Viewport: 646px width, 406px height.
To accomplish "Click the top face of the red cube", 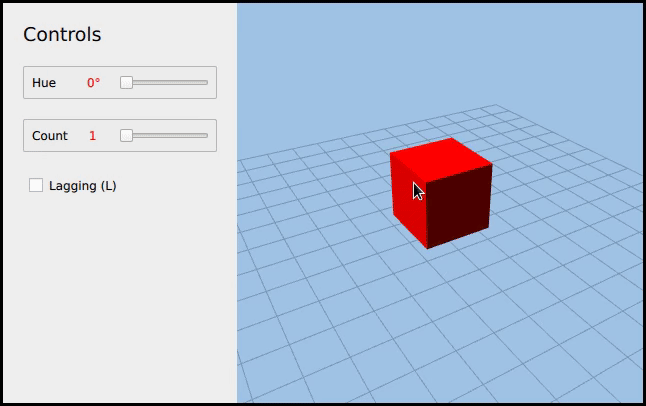I will [442, 158].
